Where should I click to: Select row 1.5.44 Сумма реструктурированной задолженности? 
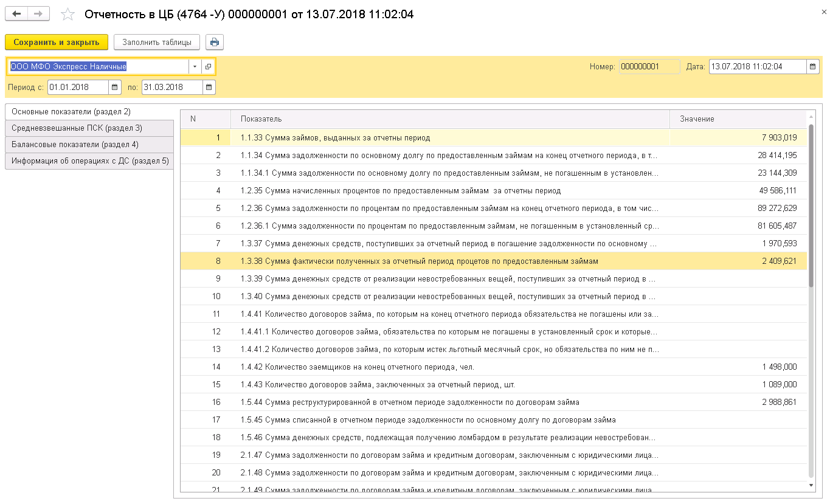click(494, 402)
